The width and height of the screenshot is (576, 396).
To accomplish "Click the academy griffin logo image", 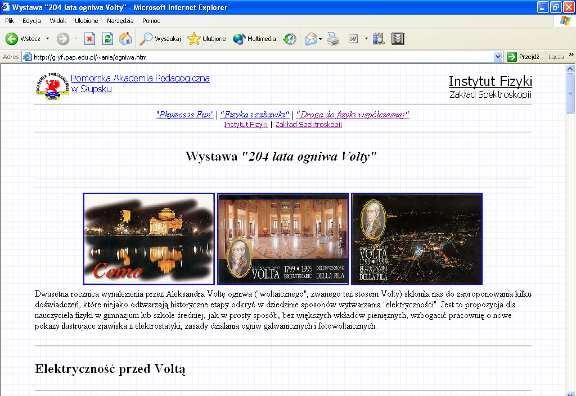I will coord(52,86).
